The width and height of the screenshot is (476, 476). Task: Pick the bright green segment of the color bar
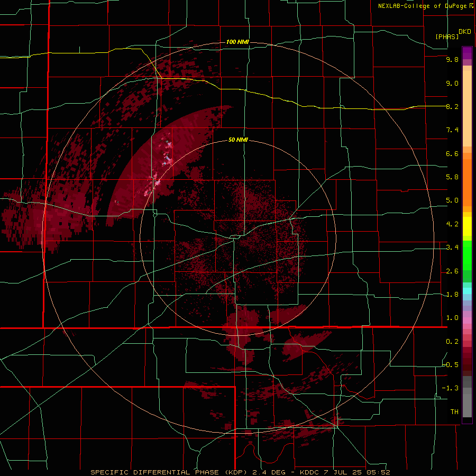click(x=467, y=255)
